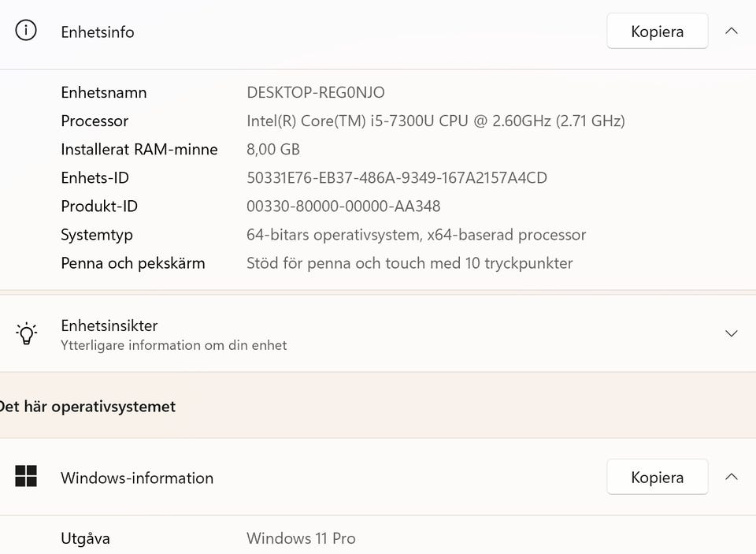Click the Enhets-ID value string
Image resolution: width=756 pixels, height=554 pixels.
pos(396,177)
